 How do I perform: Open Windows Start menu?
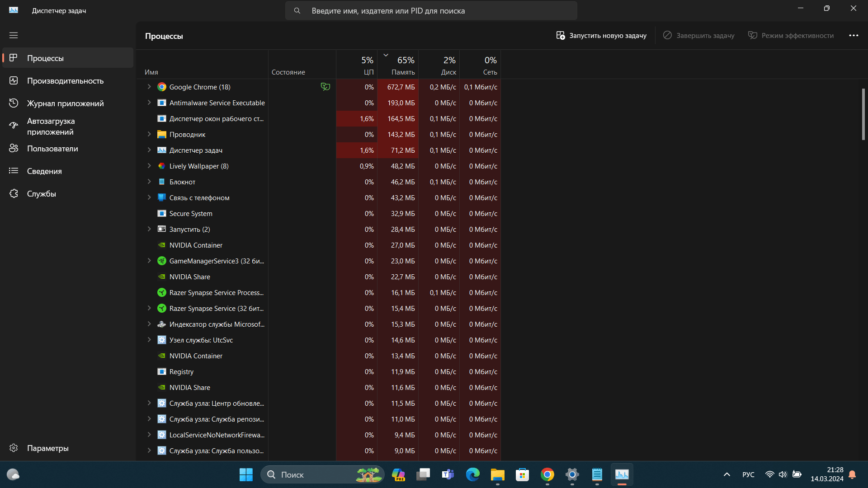coord(246,474)
